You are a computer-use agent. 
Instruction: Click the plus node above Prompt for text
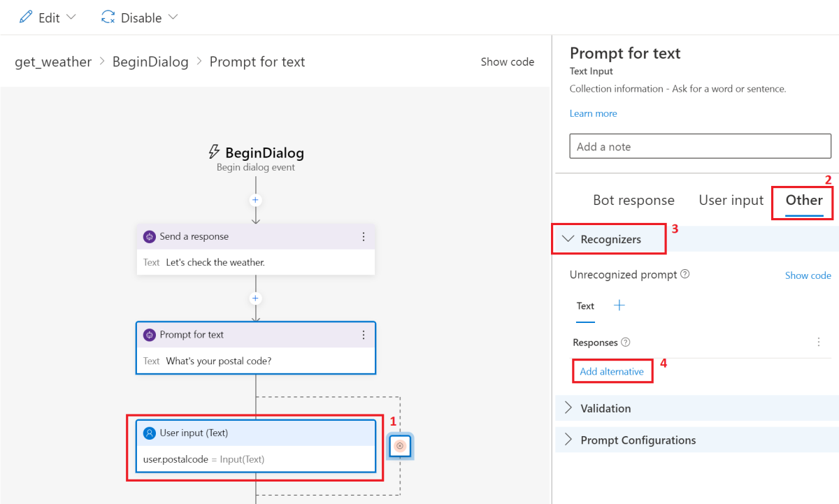255,298
